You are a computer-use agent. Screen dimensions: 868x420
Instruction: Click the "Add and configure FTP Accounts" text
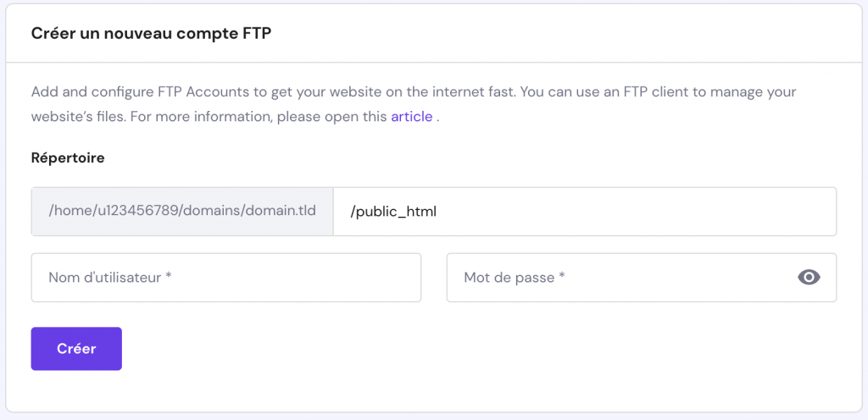click(127, 92)
